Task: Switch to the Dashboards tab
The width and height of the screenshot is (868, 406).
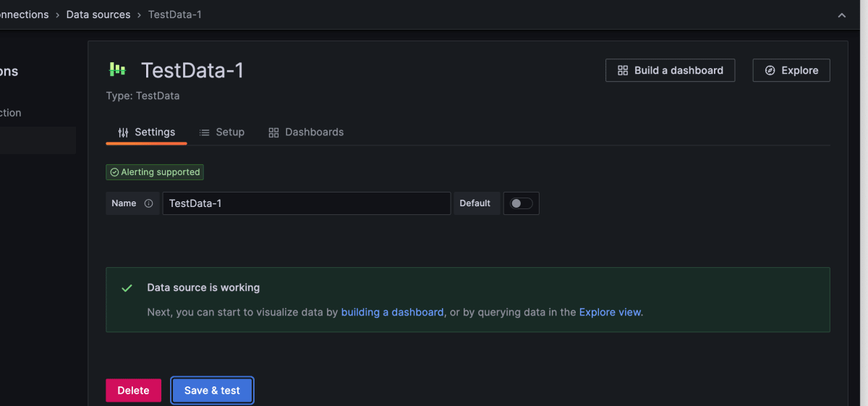Action: point(306,132)
